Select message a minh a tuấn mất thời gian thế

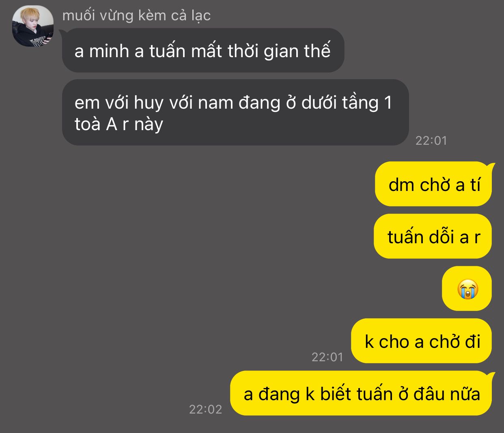click(203, 50)
